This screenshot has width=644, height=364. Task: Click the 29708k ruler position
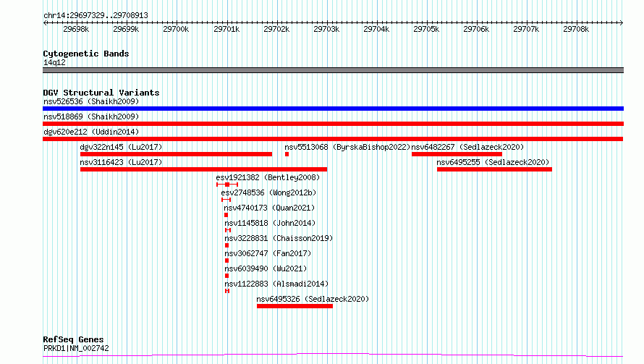576,29
